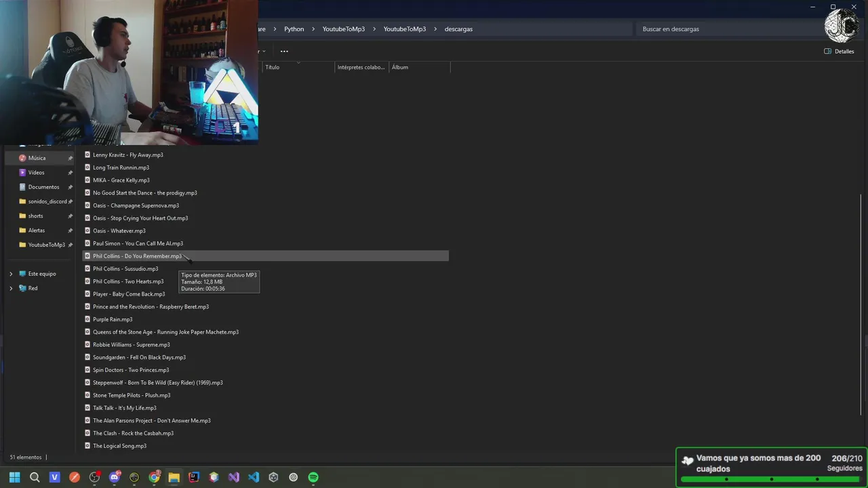The image size is (868, 488).
Task: Open Google Chrome from the taskbar
Action: [x=155, y=477]
